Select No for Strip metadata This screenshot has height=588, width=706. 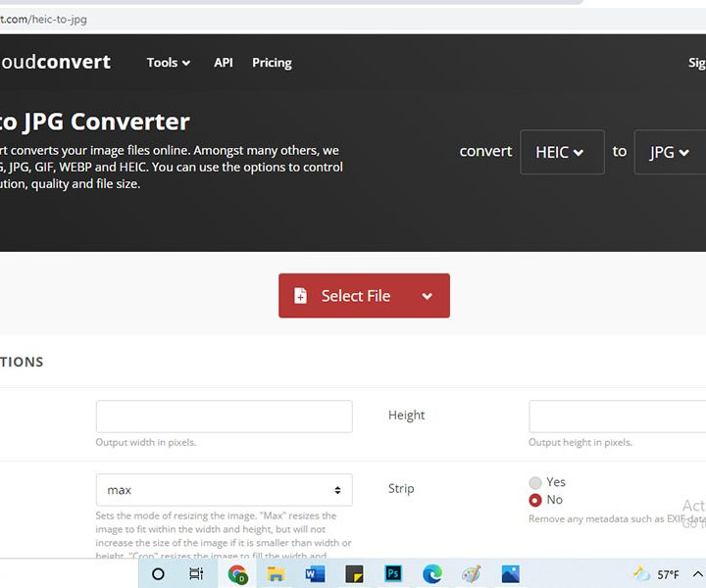pos(535,500)
